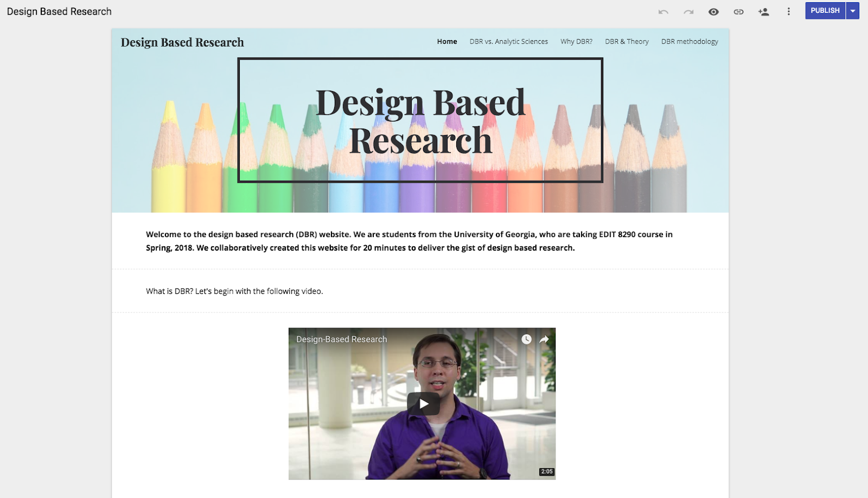This screenshot has height=498, width=868.
Task: Click the Design Based Research site logo title
Action: tap(182, 42)
